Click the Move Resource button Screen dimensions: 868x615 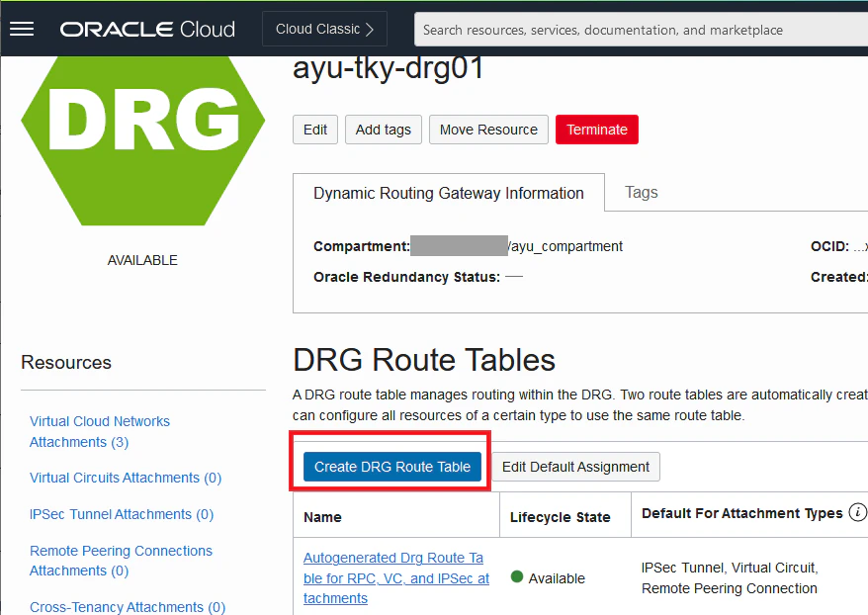[x=488, y=130]
